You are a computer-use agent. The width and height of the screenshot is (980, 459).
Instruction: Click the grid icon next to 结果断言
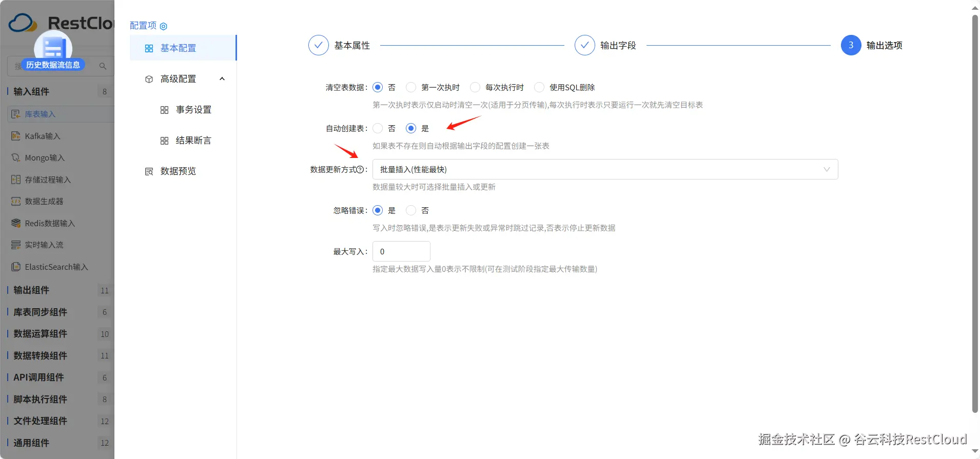pos(164,141)
